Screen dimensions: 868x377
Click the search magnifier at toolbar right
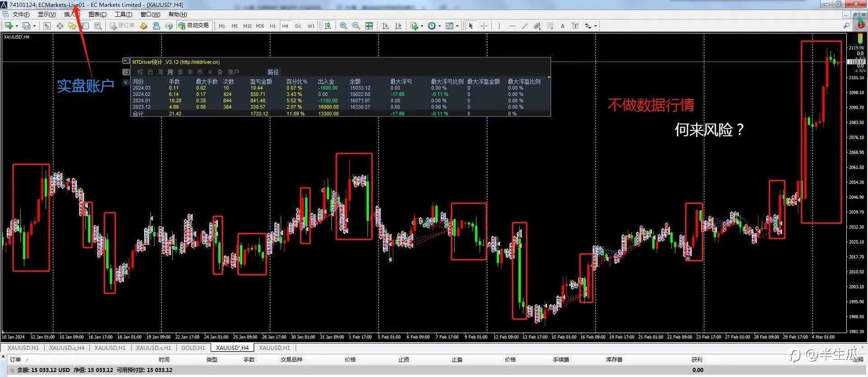(x=846, y=26)
